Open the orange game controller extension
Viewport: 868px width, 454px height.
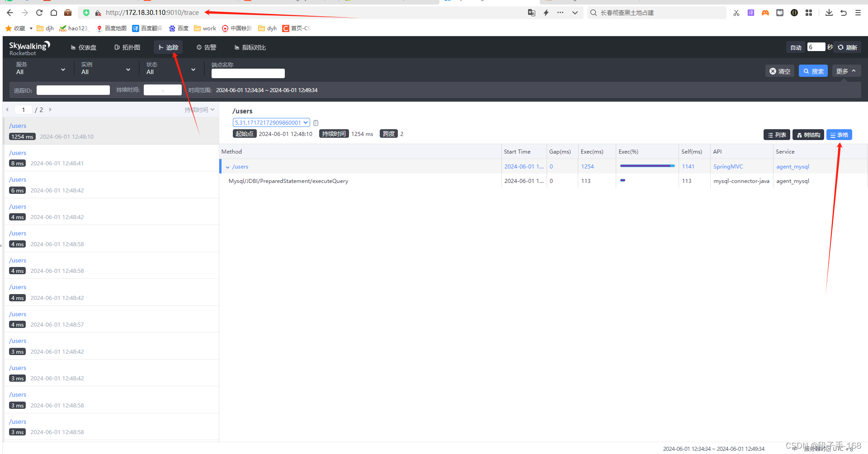pyautogui.click(x=765, y=13)
